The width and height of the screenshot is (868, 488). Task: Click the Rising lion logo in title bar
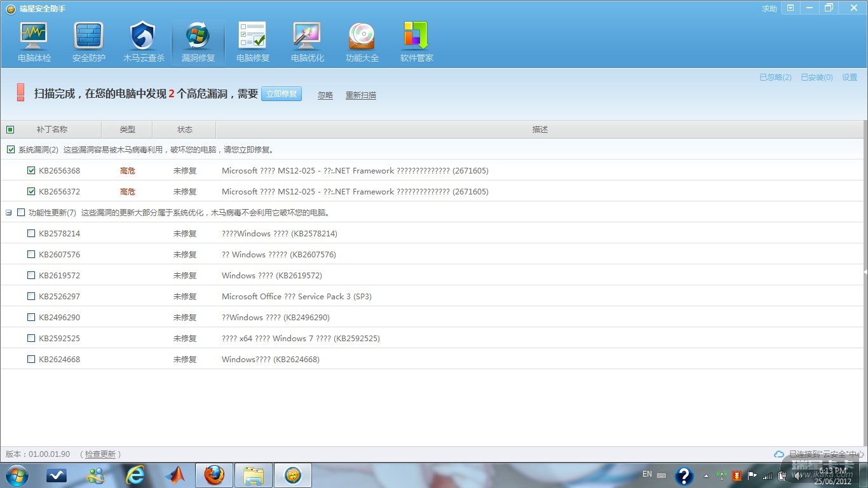(x=10, y=9)
